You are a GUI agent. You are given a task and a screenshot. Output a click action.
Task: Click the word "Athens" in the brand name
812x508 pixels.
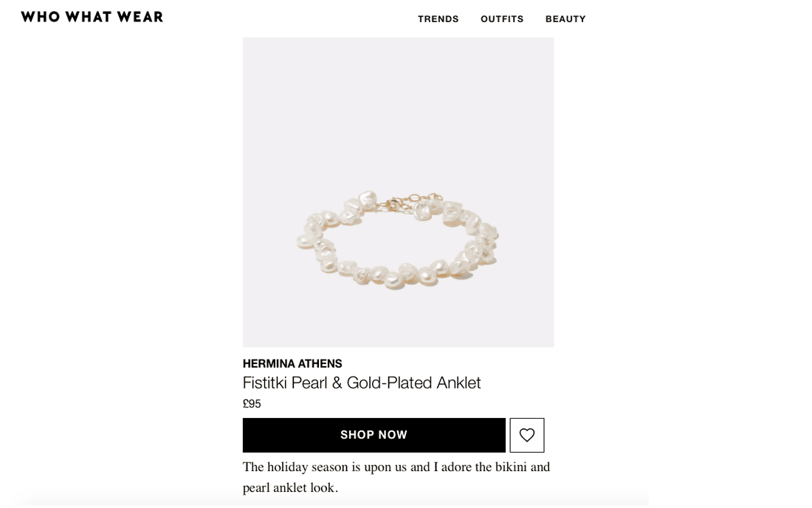tap(320, 363)
